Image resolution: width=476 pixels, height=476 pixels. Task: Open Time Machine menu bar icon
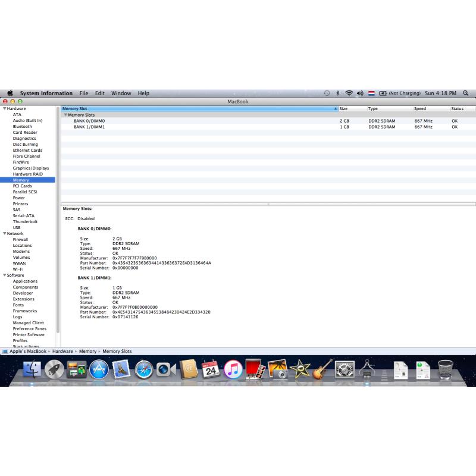click(x=327, y=93)
